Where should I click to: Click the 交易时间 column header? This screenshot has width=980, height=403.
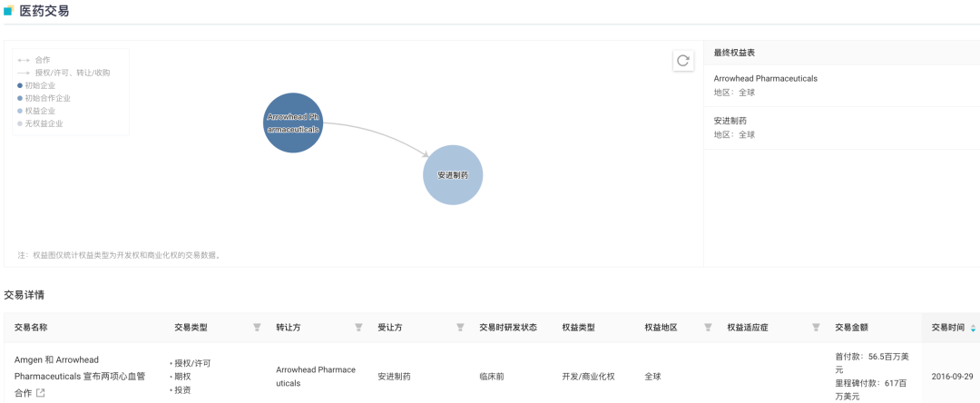pyautogui.click(x=947, y=328)
